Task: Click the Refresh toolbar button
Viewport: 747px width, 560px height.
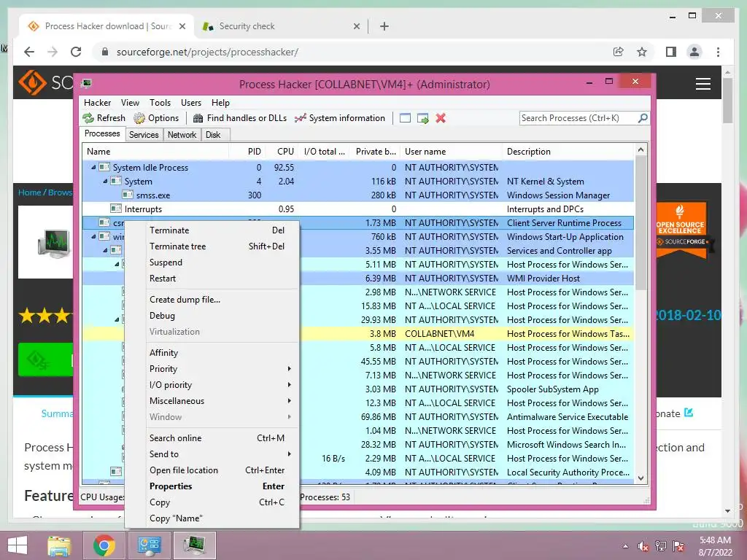Action: [x=104, y=118]
